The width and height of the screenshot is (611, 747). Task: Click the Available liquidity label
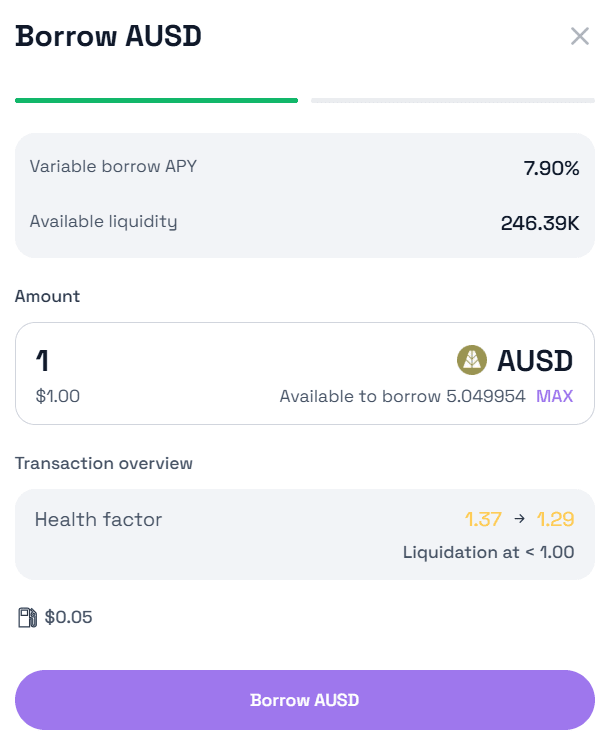click(103, 221)
